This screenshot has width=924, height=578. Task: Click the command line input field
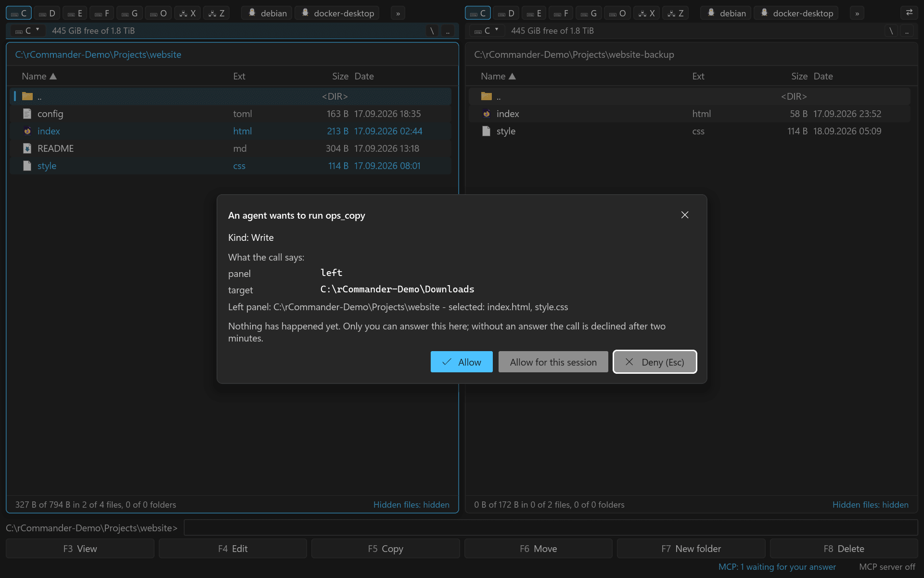(x=551, y=527)
